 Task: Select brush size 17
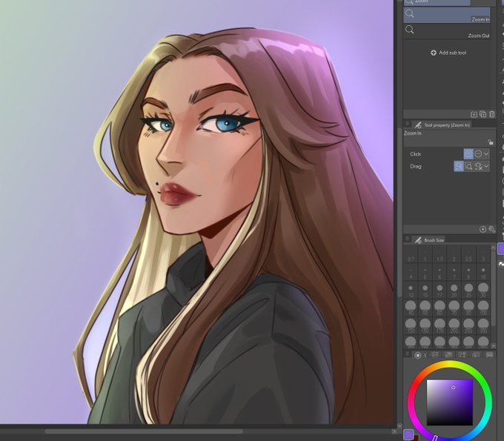440,291
